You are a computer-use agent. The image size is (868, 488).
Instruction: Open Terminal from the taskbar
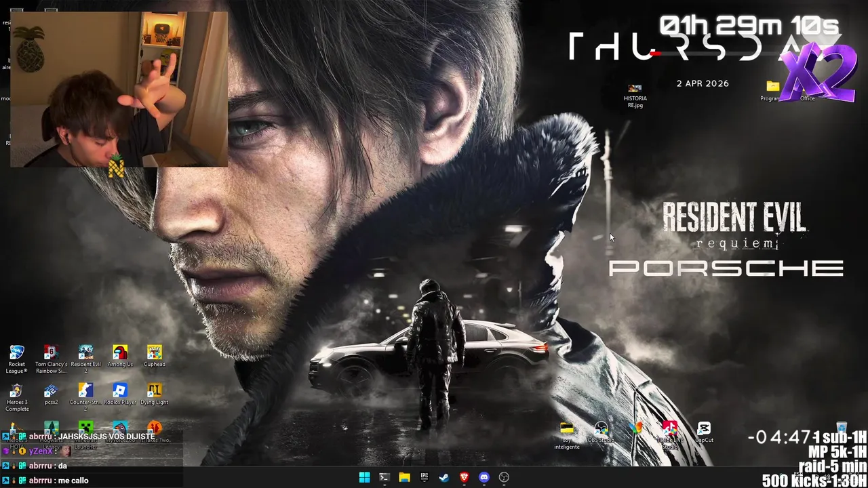click(x=384, y=477)
